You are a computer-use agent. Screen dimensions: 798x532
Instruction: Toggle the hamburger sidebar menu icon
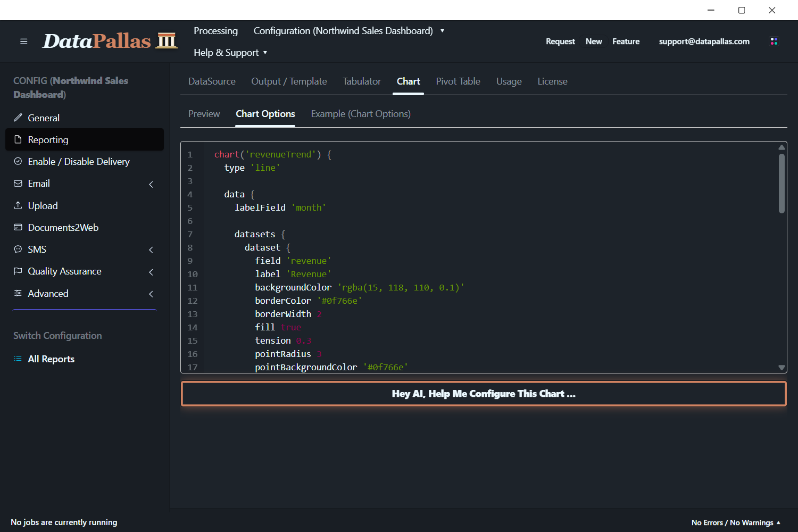23,41
